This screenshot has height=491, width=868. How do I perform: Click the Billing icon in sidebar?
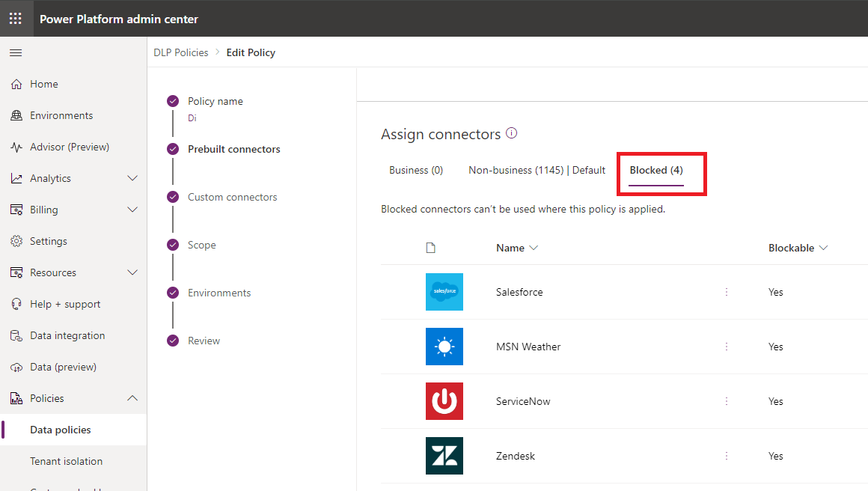(x=16, y=210)
